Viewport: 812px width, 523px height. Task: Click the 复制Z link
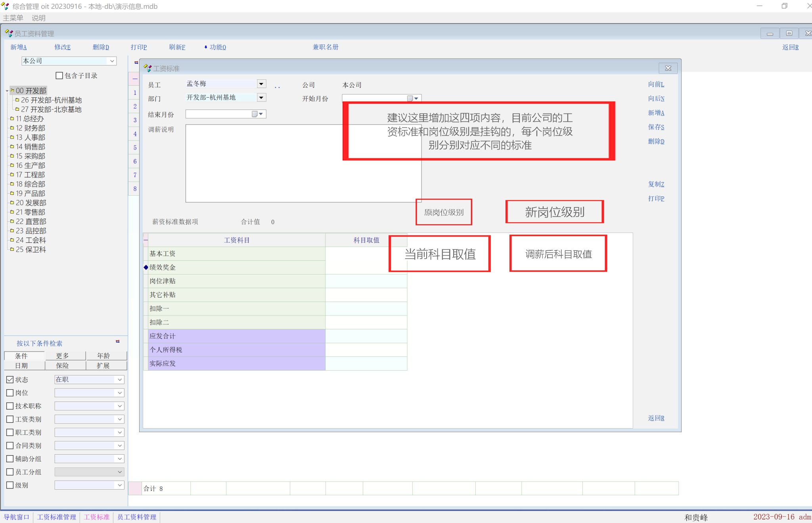point(656,184)
